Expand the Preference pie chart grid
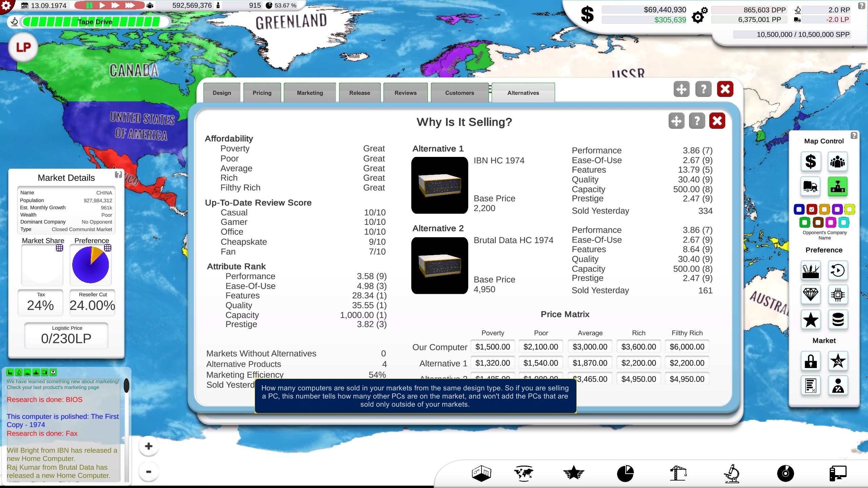This screenshot has height=488, width=868. click(x=108, y=248)
